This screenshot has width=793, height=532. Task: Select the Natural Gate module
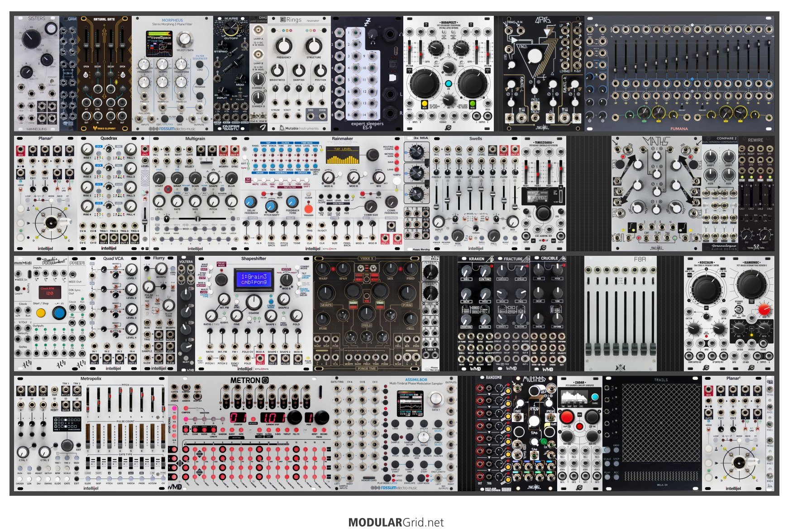pyautogui.click(x=104, y=73)
